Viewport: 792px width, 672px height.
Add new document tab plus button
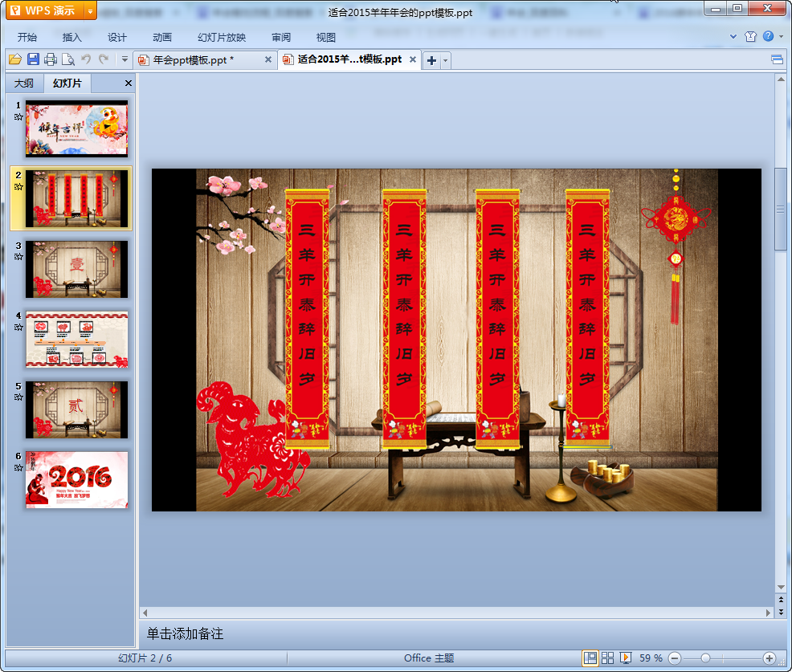point(431,60)
